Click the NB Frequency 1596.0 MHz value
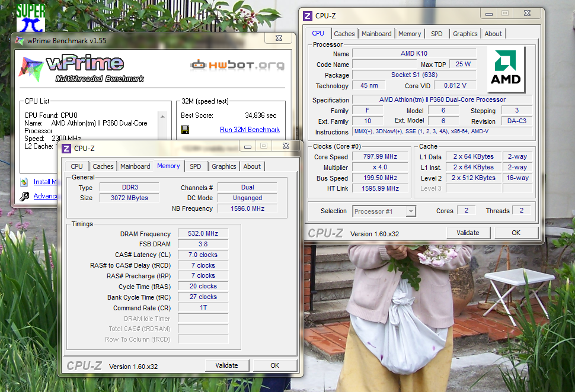The width and height of the screenshot is (575, 392). click(x=248, y=208)
